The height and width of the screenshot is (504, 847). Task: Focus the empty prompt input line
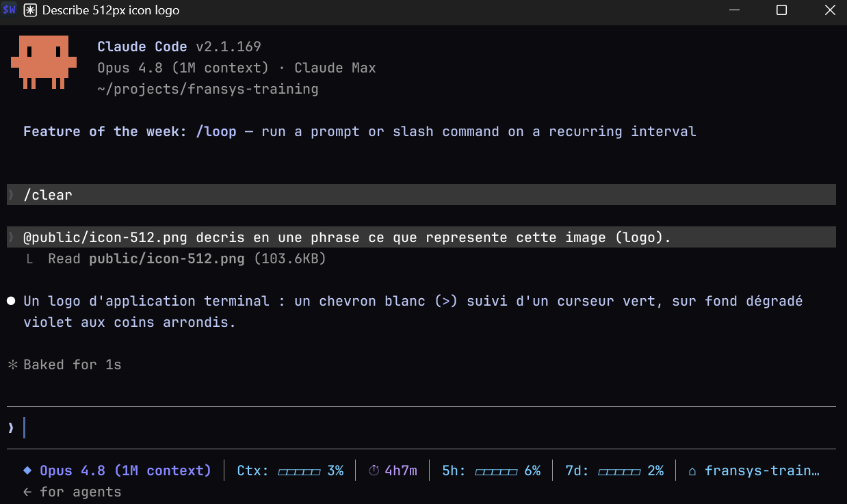(421, 428)
